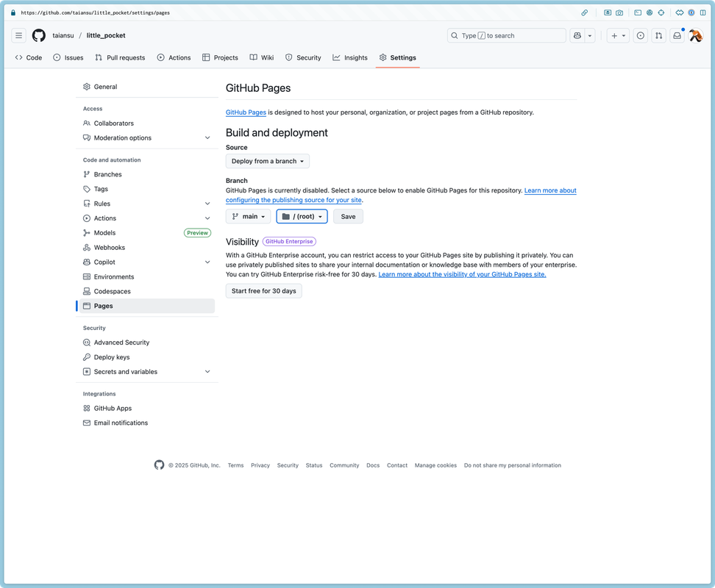Focus the Type / to search field
This screenshot has width=715, height=588.
click(507, 35)
